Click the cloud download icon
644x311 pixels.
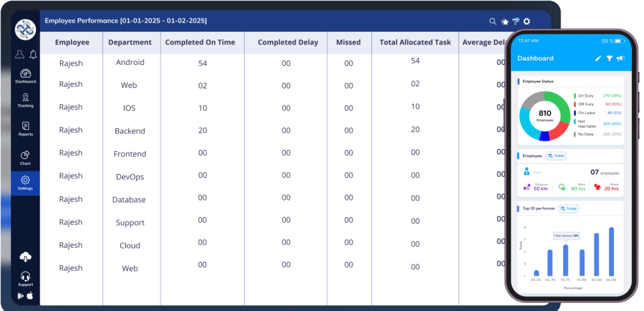pyautogui.click(x=25, y=257)
